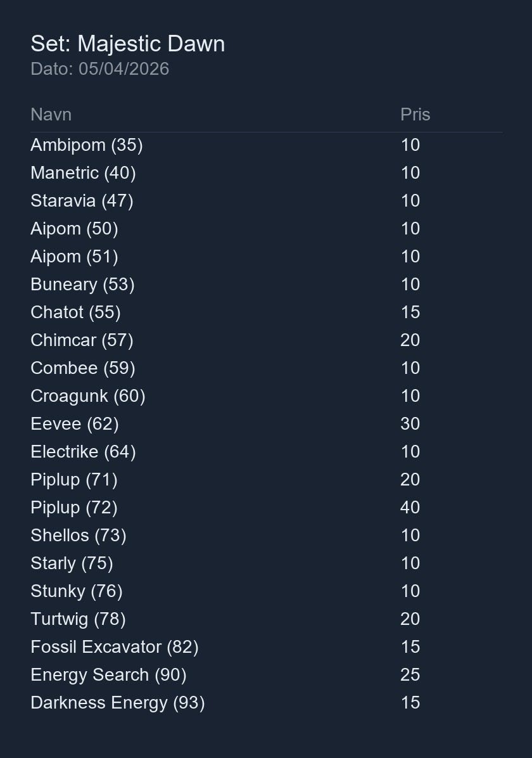Select the Aipom (51) row

(266, 256)
